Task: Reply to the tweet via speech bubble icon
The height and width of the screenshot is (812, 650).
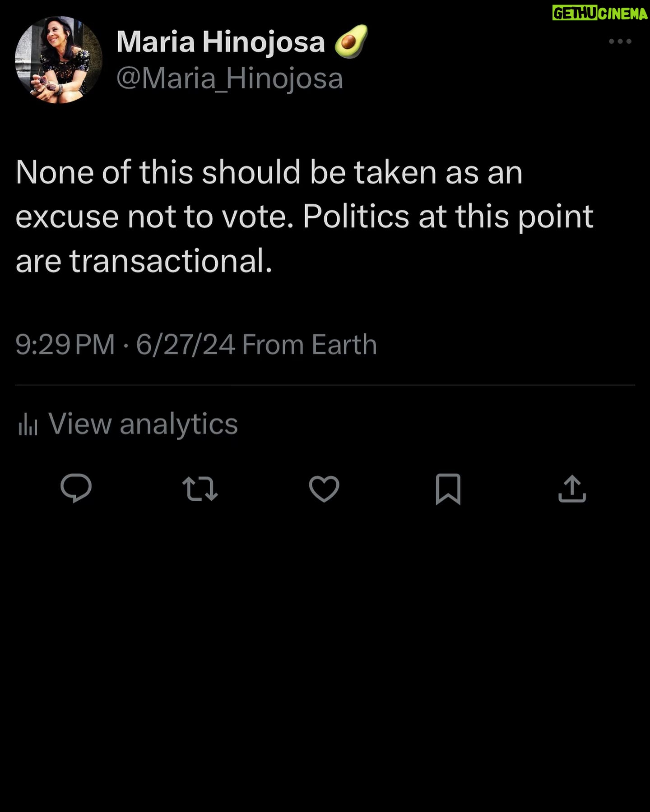Action: 76,489
